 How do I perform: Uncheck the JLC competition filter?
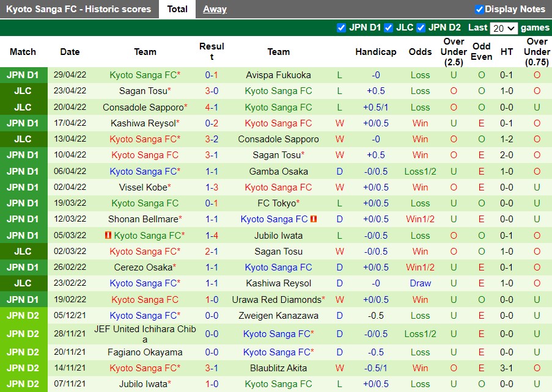pos(386,27)
